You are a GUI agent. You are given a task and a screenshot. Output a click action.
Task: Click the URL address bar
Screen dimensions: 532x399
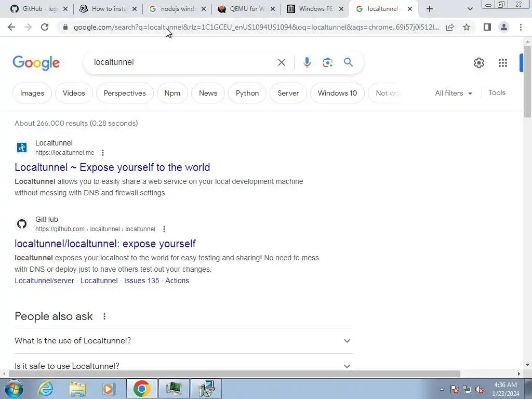(256, 27)
